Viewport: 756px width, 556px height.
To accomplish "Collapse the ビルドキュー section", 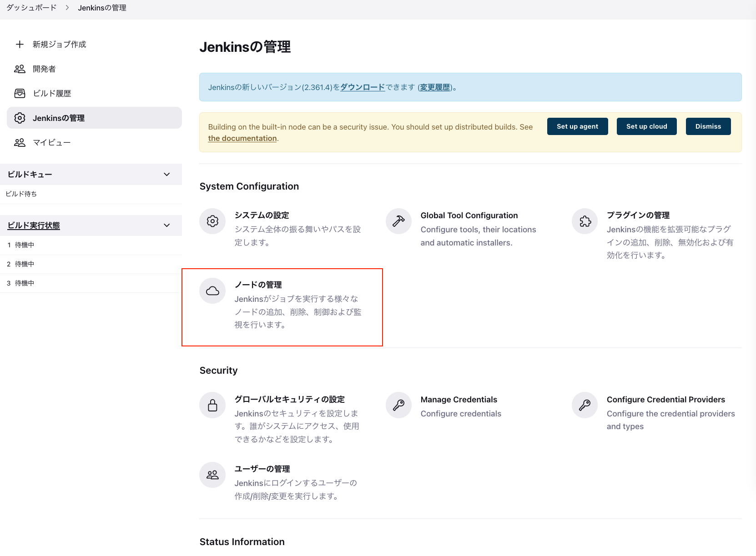I will (166, 174).
